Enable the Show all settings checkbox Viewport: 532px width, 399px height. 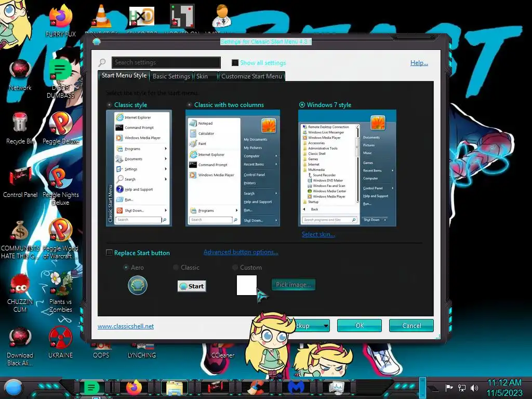coord(235,63)
